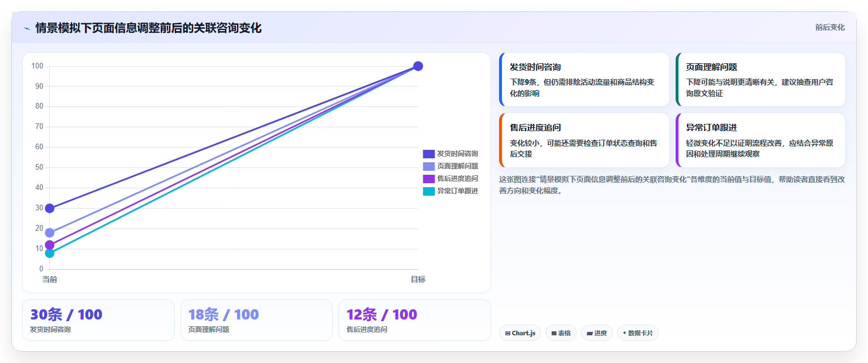Click the 前后变化 label in header

pos(830,27)
